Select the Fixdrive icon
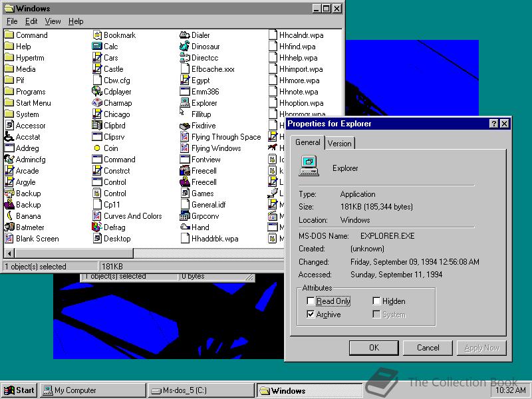Screen dimensions: 532x399 [x=185, y=125]
